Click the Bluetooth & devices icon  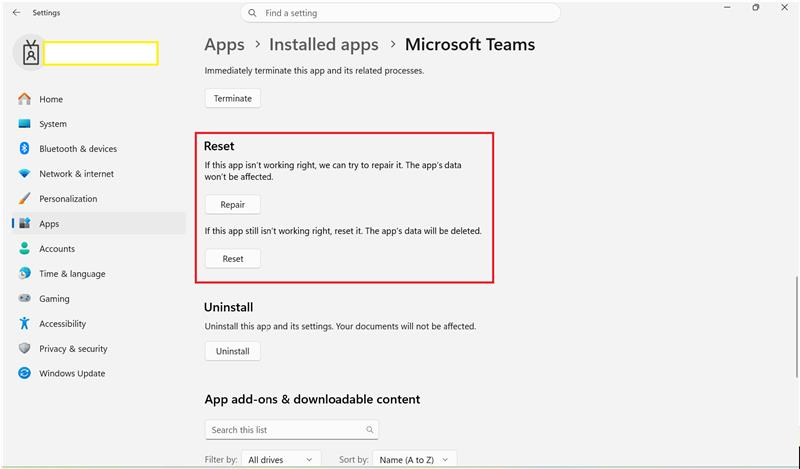point(24,149)
